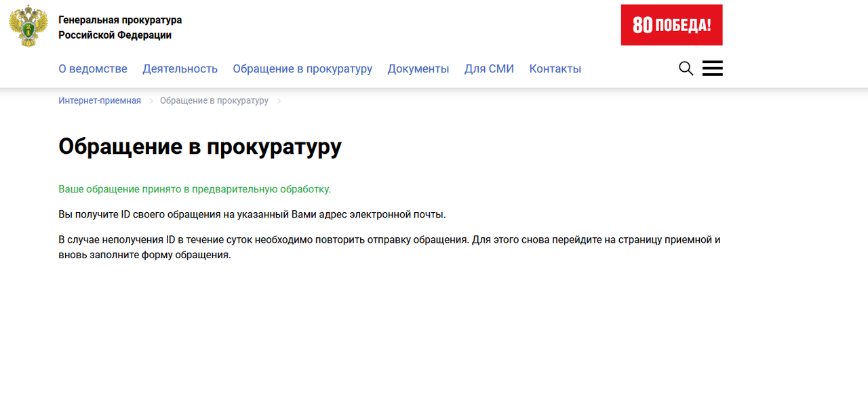Click green text Ваше обращение принято
Viewport: 868px width, 406px height.
[195, 189]
